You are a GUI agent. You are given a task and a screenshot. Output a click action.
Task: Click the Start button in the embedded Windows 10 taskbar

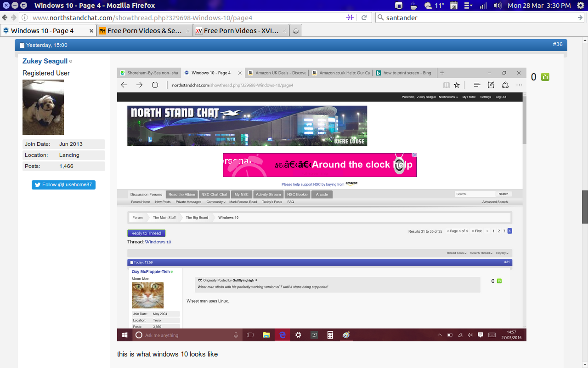click(124, 335)
